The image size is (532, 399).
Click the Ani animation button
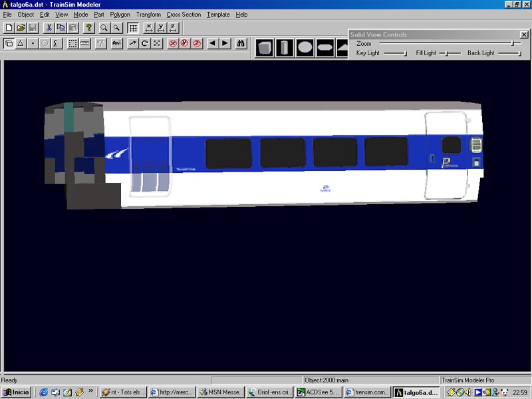[117, 43]
